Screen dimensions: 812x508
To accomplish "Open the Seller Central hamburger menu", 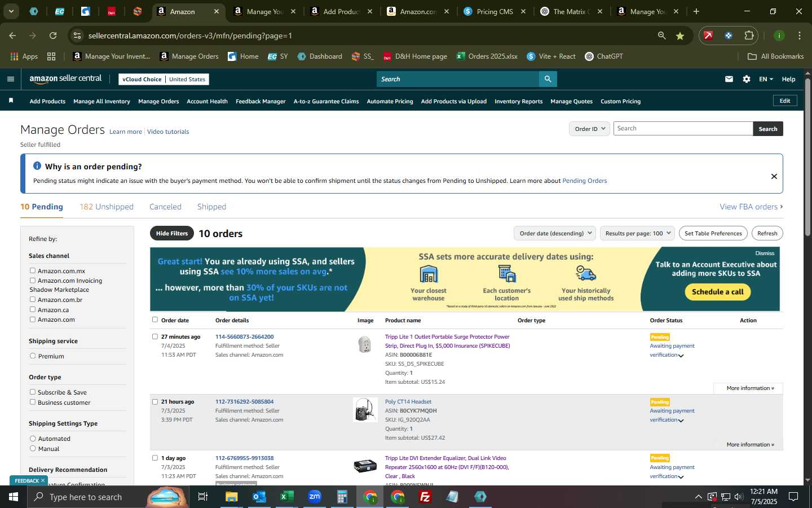I will pos(10,79).
